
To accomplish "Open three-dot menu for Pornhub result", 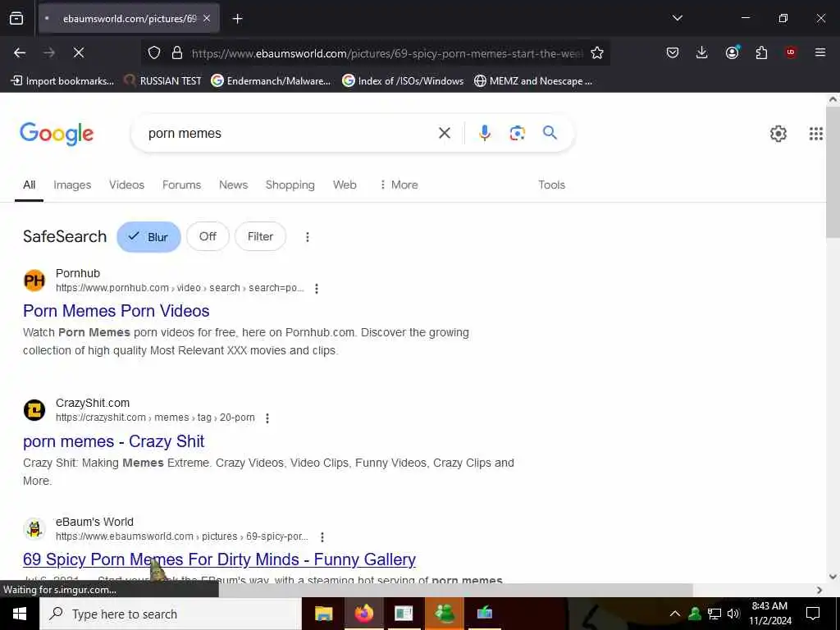I will [317, 289].
